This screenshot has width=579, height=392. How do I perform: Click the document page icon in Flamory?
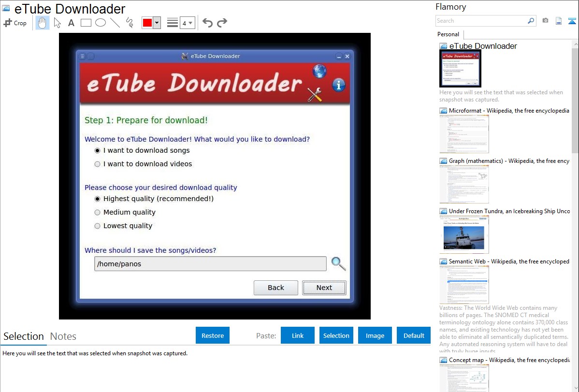(x=559, y=21)
